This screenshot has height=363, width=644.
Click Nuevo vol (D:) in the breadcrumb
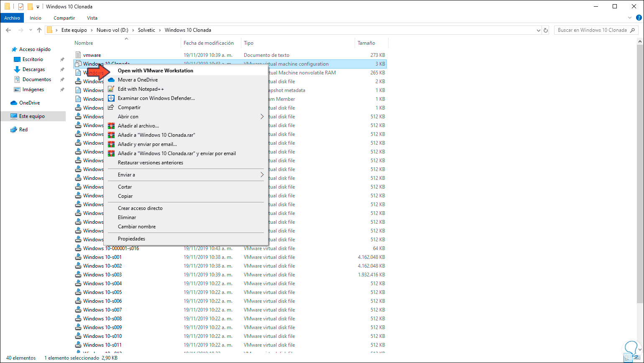(112, 30)
